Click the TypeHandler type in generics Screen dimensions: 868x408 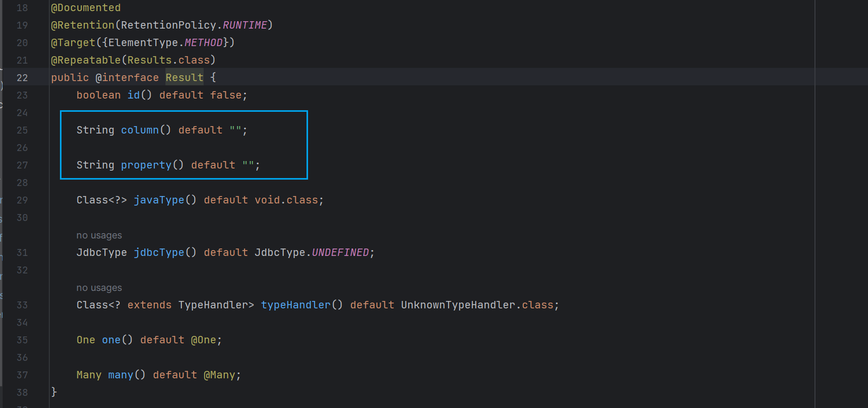click(213, 305)
